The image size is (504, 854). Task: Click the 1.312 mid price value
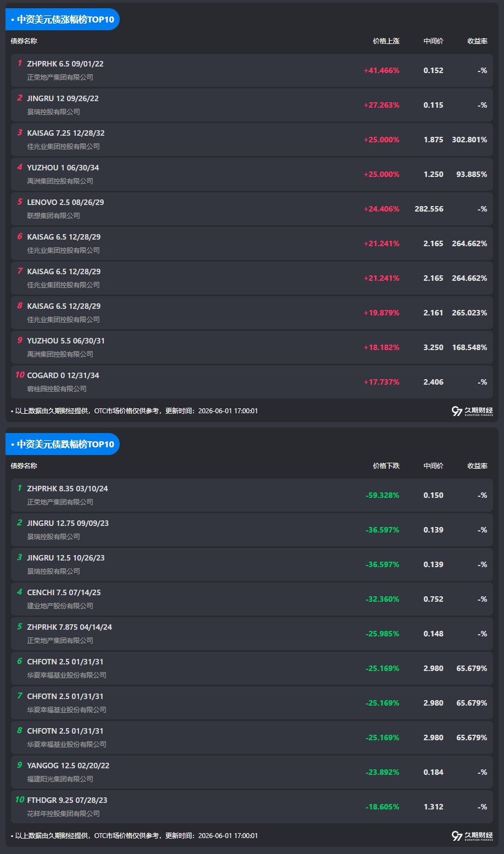click(x=433, y=807)
